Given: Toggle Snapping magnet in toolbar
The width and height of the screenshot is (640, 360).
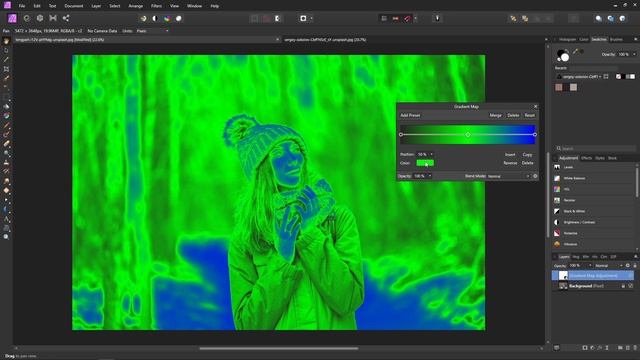Looking at the screenshot, I should click(407, 18).
